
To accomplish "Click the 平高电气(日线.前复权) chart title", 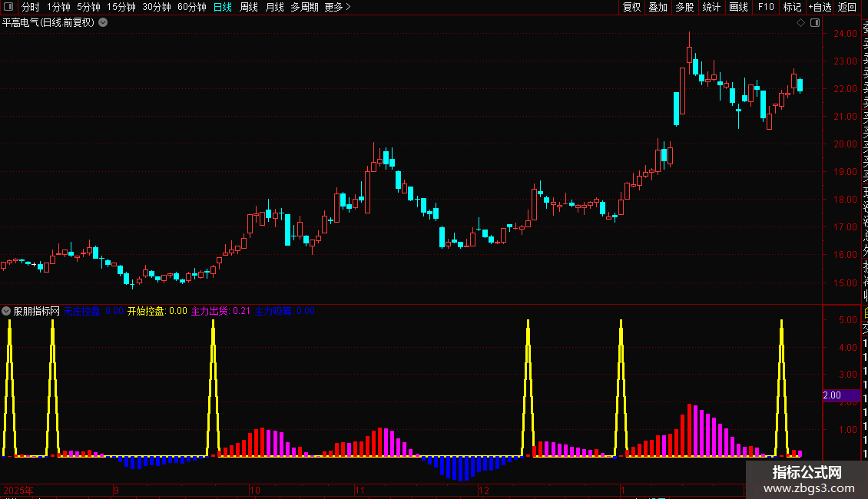I will pyautogui.click(x=48, y=23).
